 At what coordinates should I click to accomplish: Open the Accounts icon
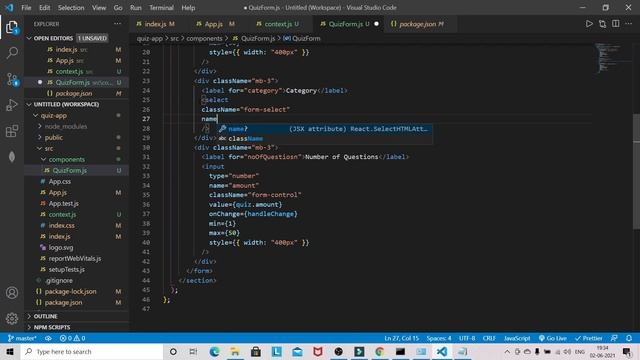click(12, 293)
